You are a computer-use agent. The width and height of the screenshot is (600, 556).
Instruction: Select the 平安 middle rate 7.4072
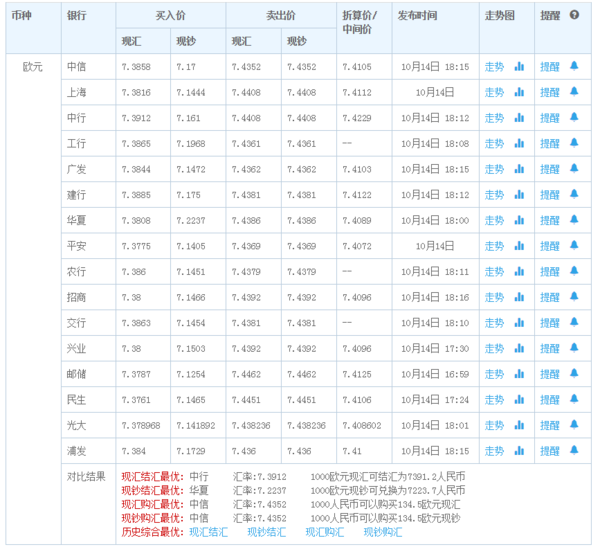[357, 246]
